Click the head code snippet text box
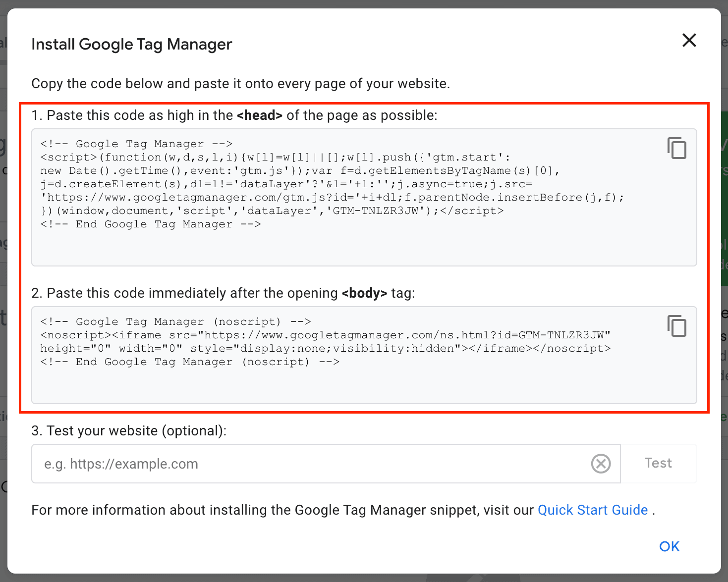This screenshot has height=582, width=728. (x=364, y=197)
